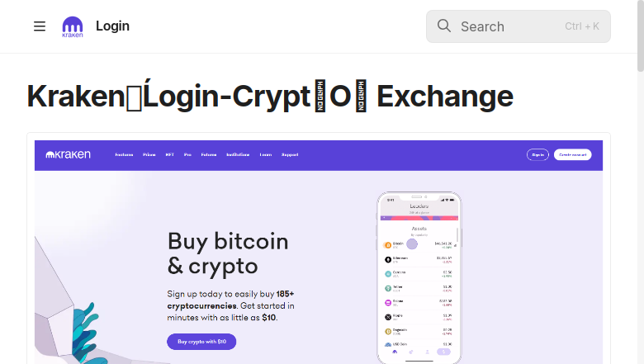The width and height of the screenshot is (644, 364).
Task: Open the Support menu item
Action: point(290,154)
